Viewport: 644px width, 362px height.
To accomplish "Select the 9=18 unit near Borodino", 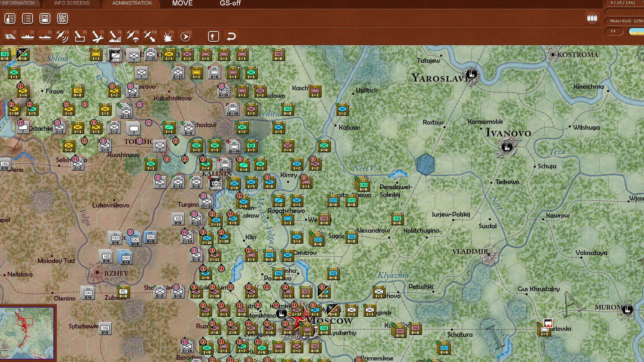I will pos(187,346).
